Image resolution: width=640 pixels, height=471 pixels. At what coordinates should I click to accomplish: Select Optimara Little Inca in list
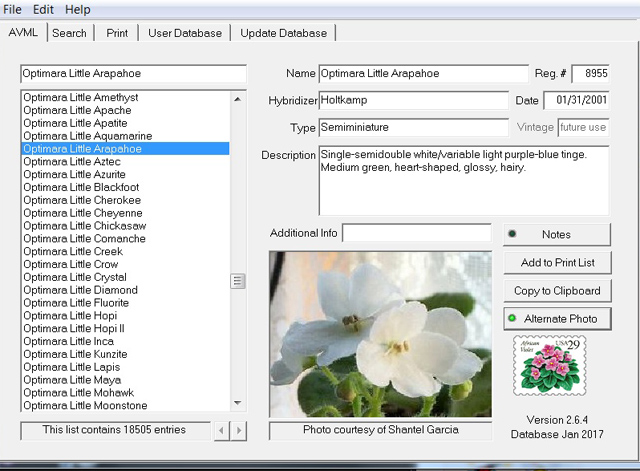click(x=125, y=341)
